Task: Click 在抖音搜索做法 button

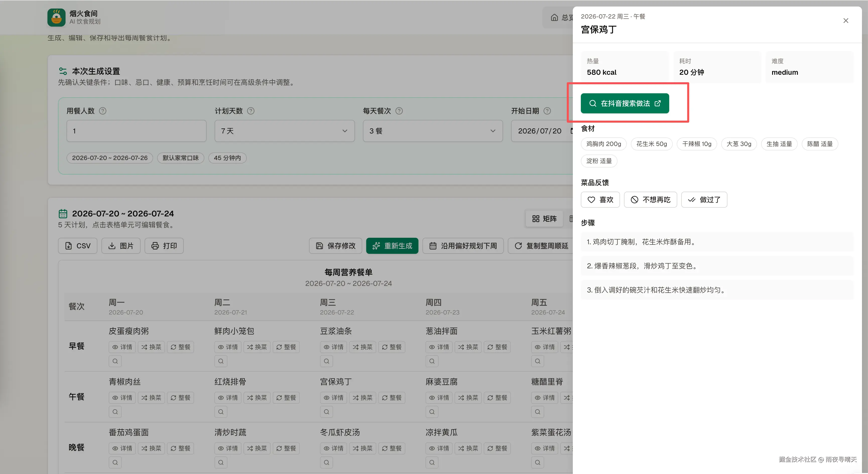Action: click(x=625, y=103)
